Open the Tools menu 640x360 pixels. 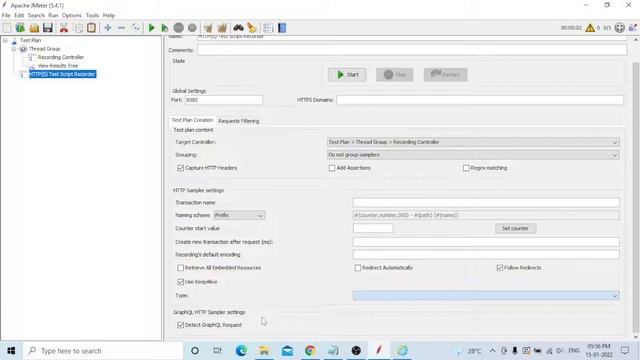[92, 15]
